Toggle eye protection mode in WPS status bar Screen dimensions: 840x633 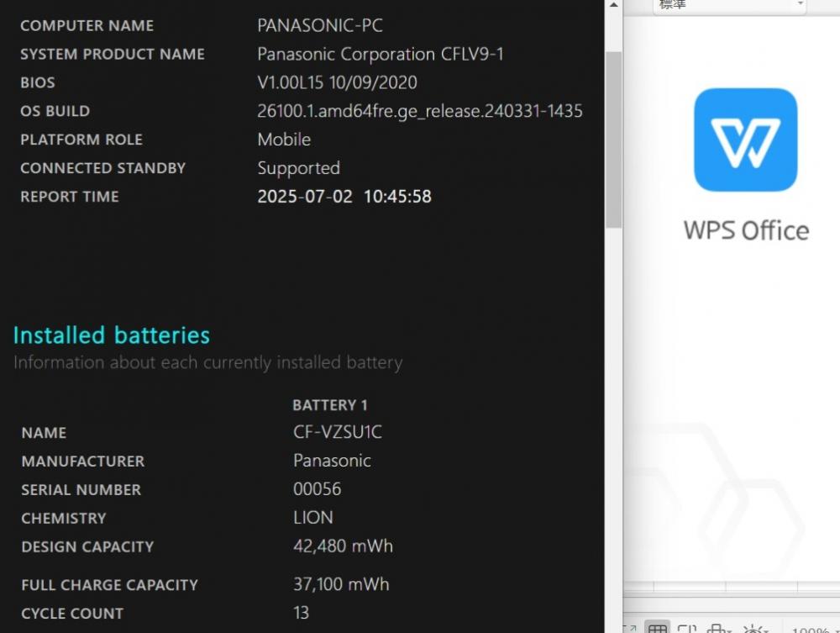coord(754,628)
